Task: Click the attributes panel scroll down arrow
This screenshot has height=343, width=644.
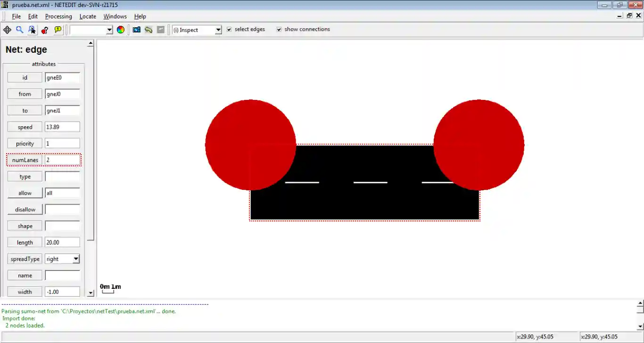Action: tap(91, 293)
